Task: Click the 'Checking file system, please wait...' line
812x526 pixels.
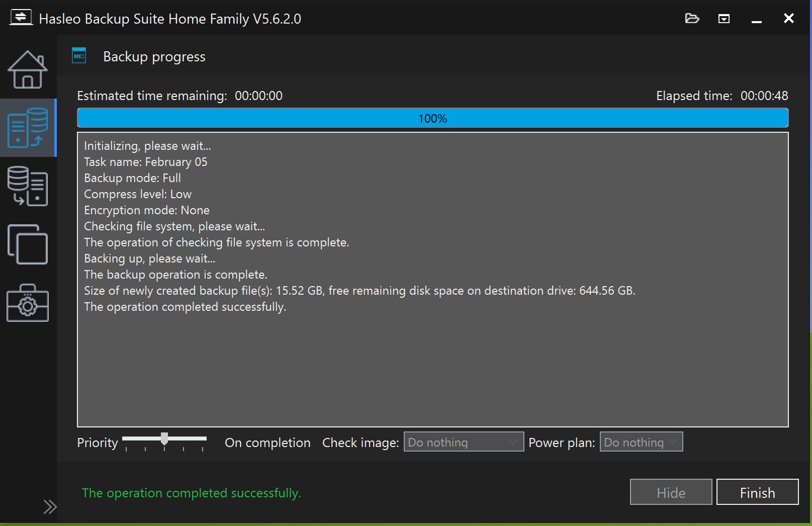Action: click(x=174, y=226)
